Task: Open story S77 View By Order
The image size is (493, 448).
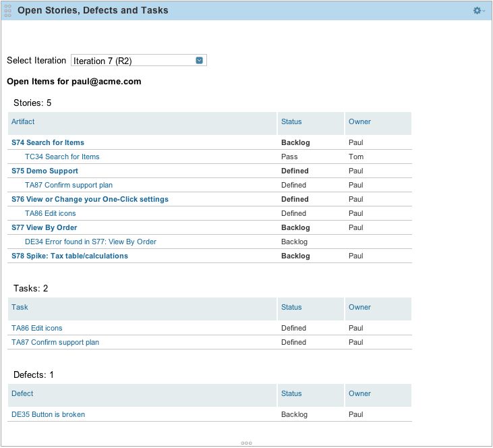Action: click(x=45, y=227)
